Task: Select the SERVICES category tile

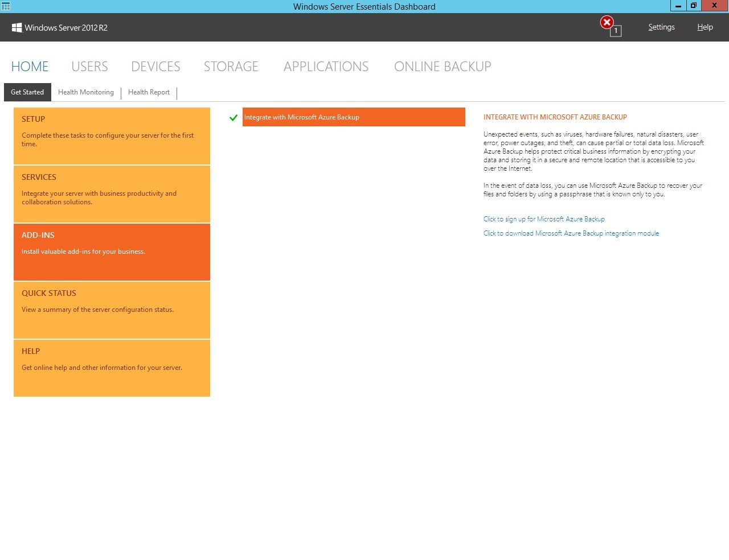Action: coord(112,194)
